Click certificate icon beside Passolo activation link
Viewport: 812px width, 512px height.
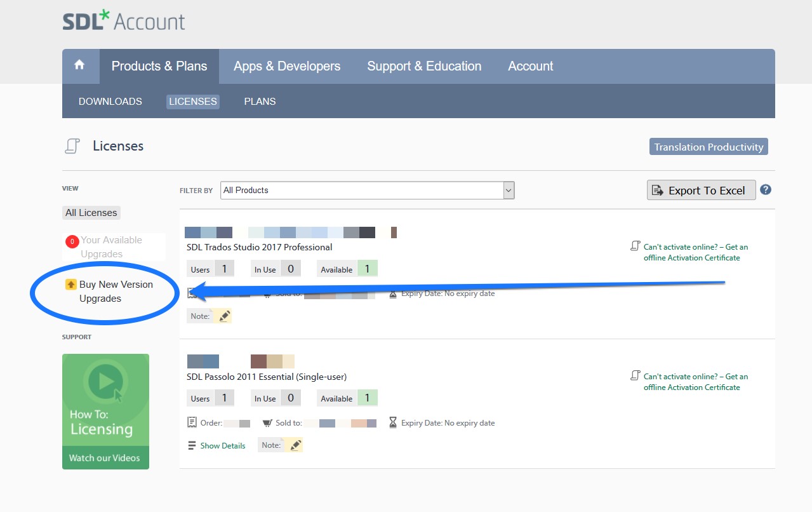point(635,375)
